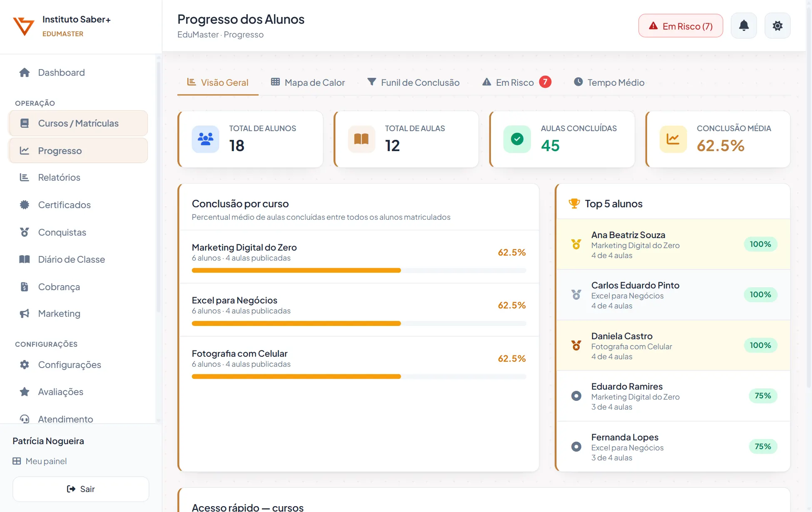Open Cursos / Matrículas menu item
The width and height of the screenshot is (812, 512).
point(78,123)
